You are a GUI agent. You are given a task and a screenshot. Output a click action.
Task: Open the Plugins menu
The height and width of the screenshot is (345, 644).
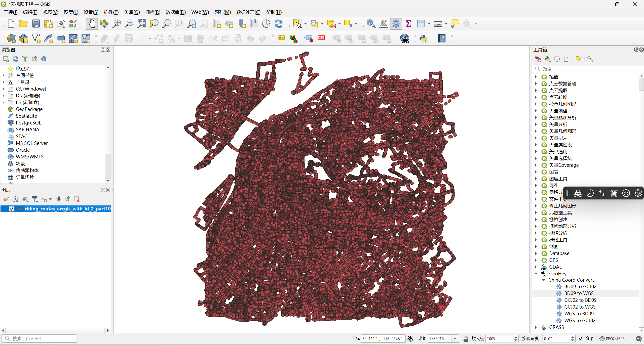pos(111,12)
